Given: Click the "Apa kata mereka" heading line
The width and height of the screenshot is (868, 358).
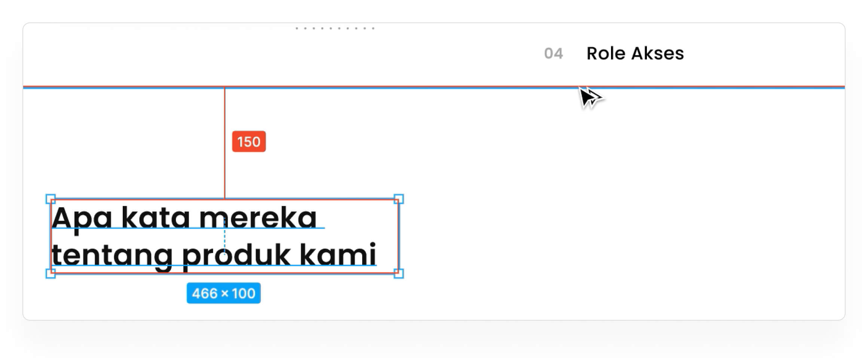Looking at the screenshot, I should point(184,217).
